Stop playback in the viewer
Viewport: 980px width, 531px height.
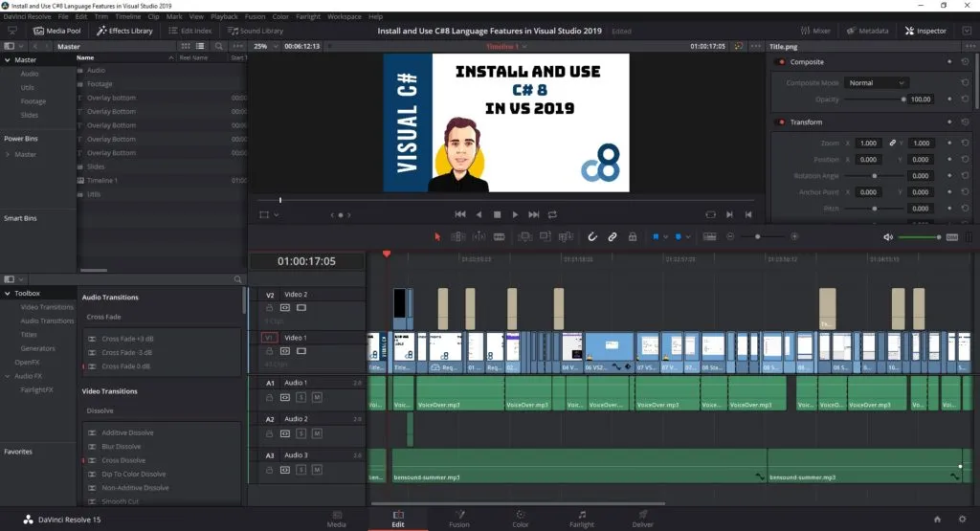click(497, 214)
